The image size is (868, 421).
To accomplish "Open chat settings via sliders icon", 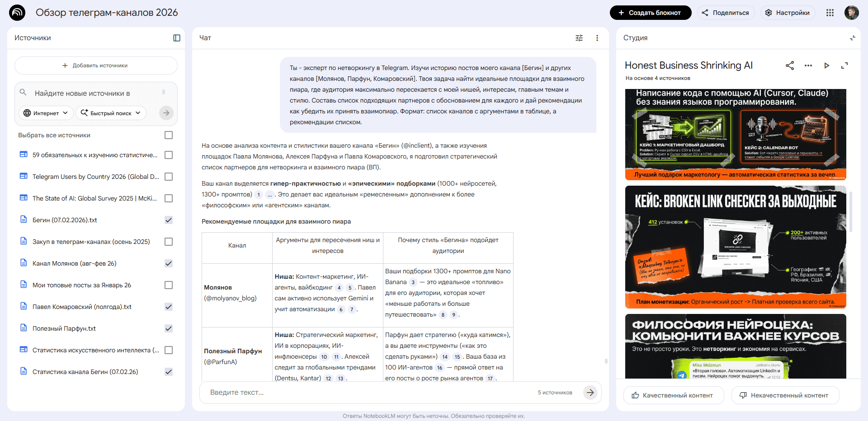I will (x=579, y=38).
